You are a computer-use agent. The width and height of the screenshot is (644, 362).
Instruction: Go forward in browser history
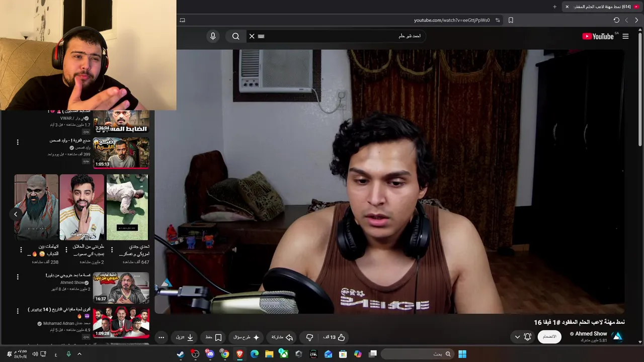point(626,20)
